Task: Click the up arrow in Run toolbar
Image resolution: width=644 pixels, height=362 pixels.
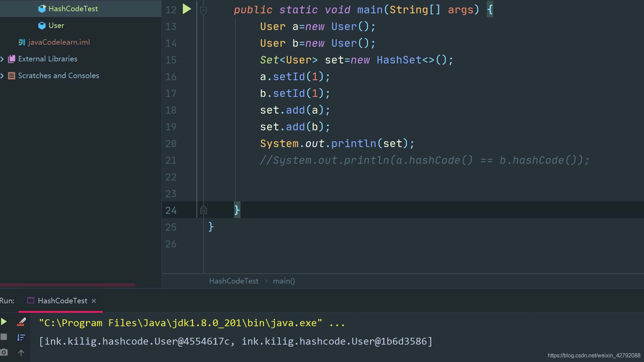Action: click(x=21, y=353)
